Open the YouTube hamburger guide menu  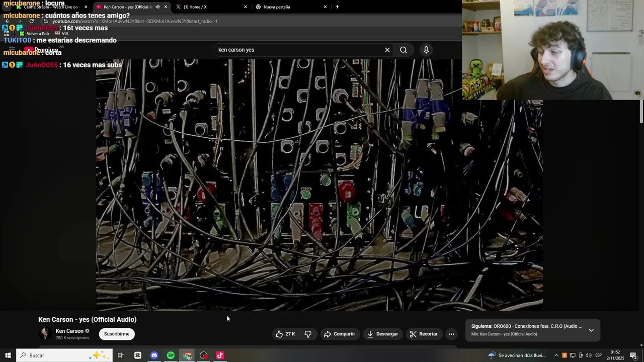tap(12, 50)
